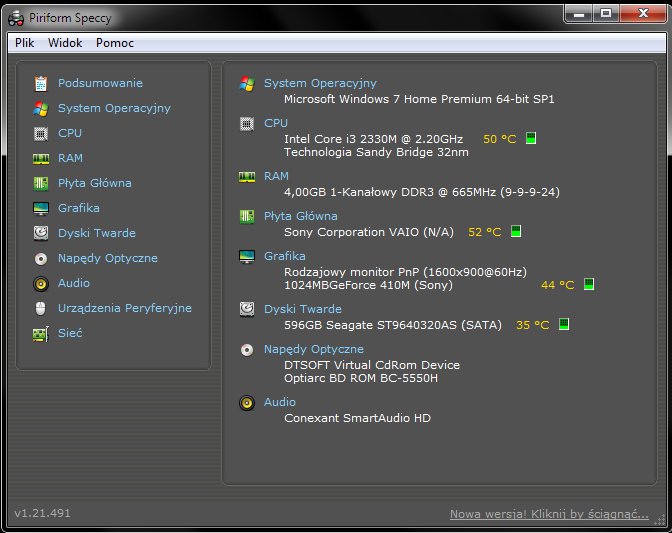The width and height of the screenshot is (672, 533).
Task: Click the monitor icon in summary panel
Action: click(x=247, y=257)
